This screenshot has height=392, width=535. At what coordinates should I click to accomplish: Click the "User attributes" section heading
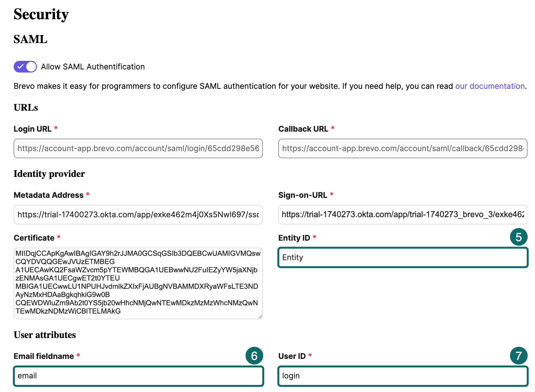click(x=45, y=335)
